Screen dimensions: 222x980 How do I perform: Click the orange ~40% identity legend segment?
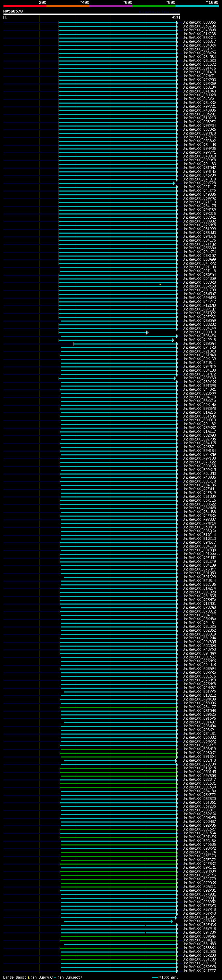pyautogui.click(x=68, y=6)
